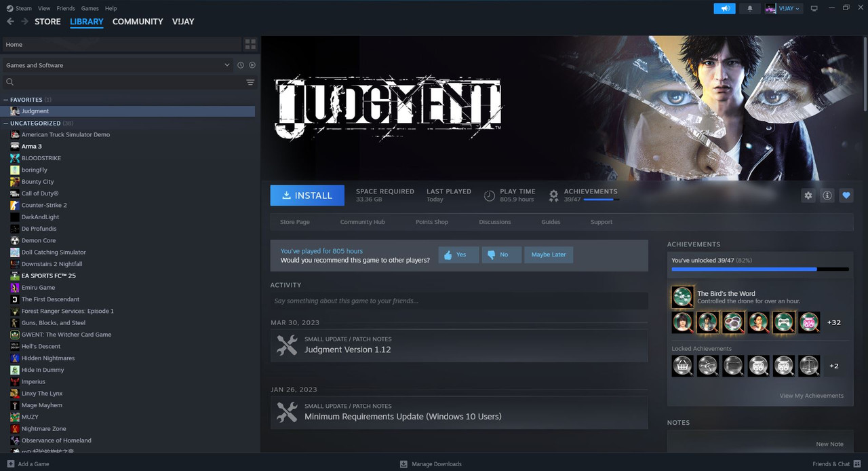Select Judgment in Favorites list
The height and width of the screenshot is (471, 868).
[129, 111]
